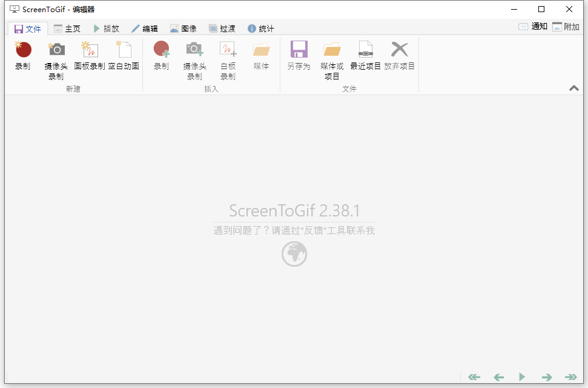Select the 图像 ribbon tab
The height and width of the screenshot is (388, 588).
[x=183, y=28]
